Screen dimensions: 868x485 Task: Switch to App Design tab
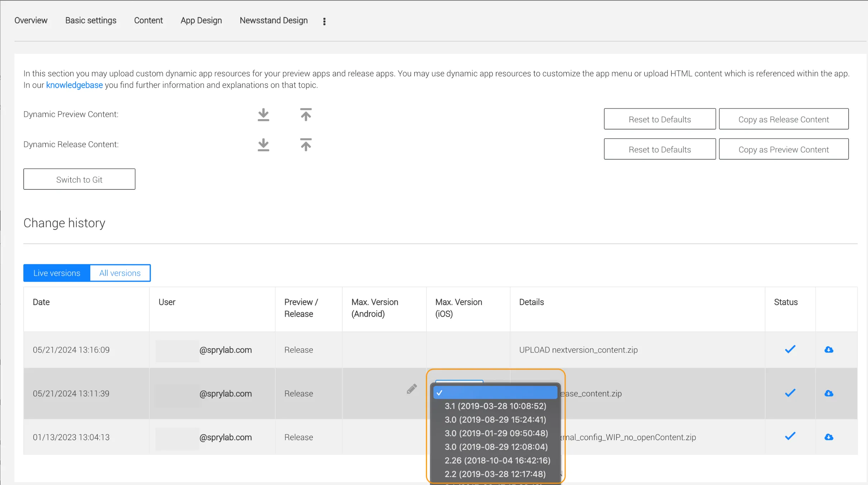click(x=201, y=20)
